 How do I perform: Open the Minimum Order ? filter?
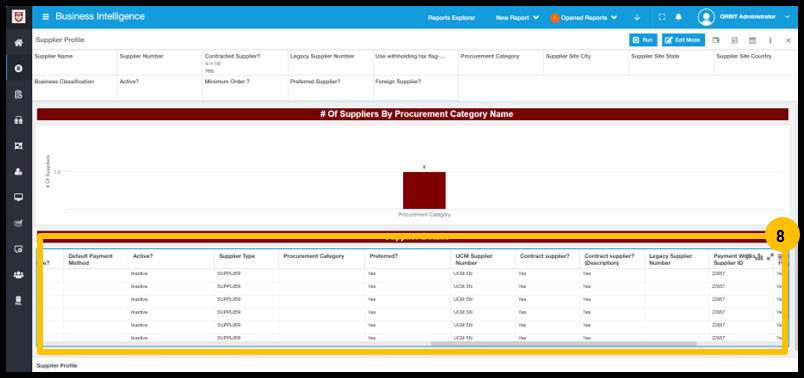[x=245, y=88]
